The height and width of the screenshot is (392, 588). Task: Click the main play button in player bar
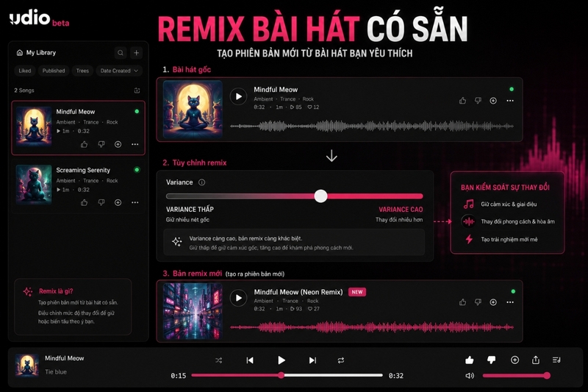282,360
